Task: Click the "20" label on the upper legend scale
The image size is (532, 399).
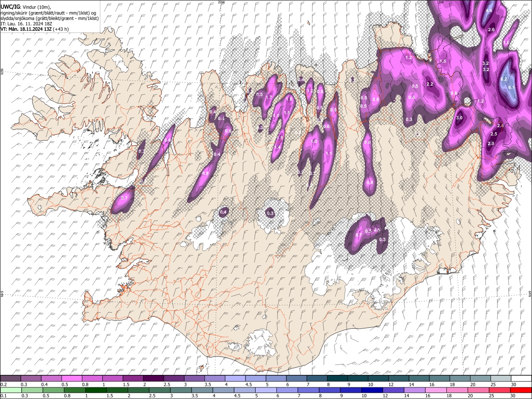Action: pos(473,384)
